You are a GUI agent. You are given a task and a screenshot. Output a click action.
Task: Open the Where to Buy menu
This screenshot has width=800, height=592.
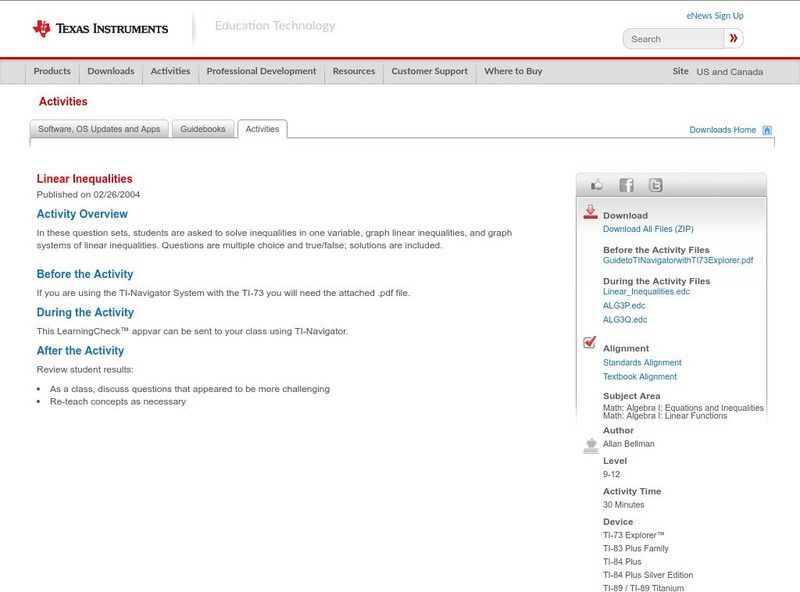(513, 72)
